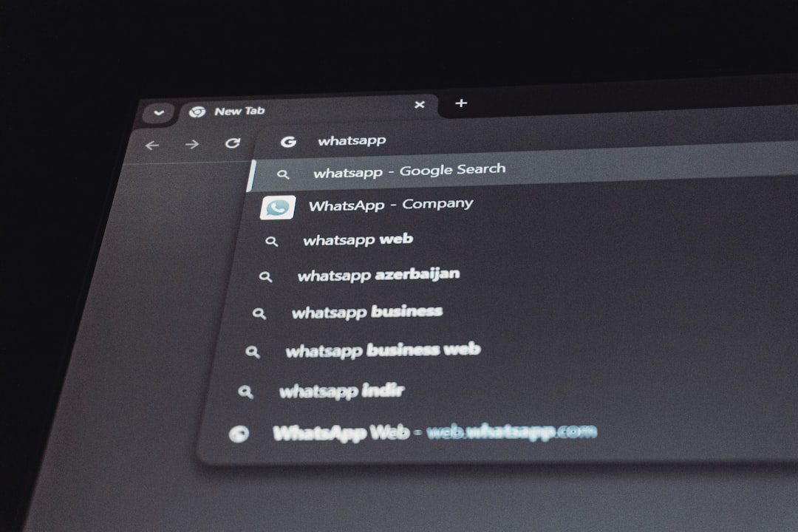Expand the tab search dropdown chevron
Viewport: 798px width, 532px height.
coord(159,113)
